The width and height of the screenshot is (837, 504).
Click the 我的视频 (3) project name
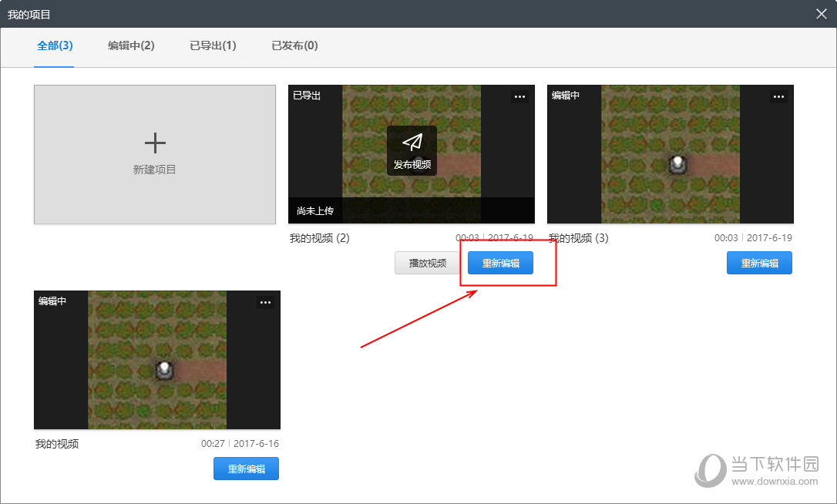pyautogui.click(x=578, y=238)
